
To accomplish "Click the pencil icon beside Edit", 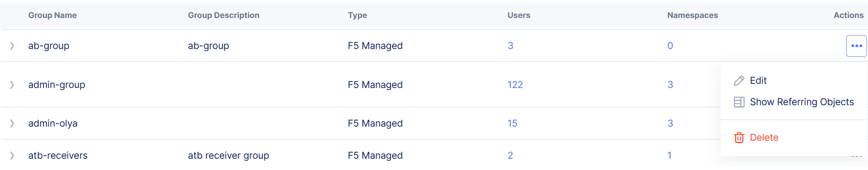I will point(739,81).
